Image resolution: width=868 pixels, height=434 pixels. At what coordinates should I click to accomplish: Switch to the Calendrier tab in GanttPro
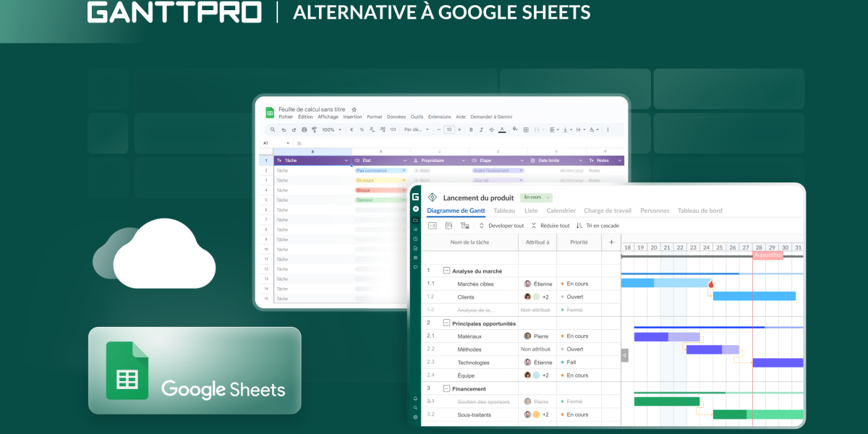coord(561,210)
